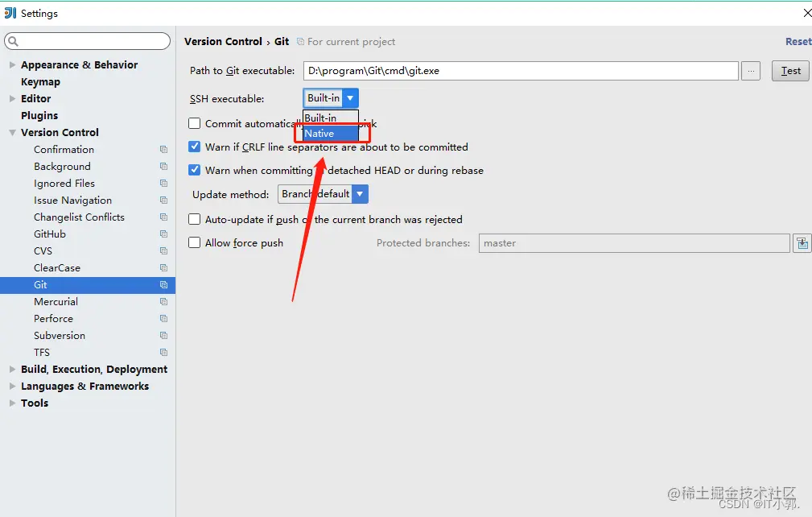Click the project-level icon on the Git row

pos(163,285)
